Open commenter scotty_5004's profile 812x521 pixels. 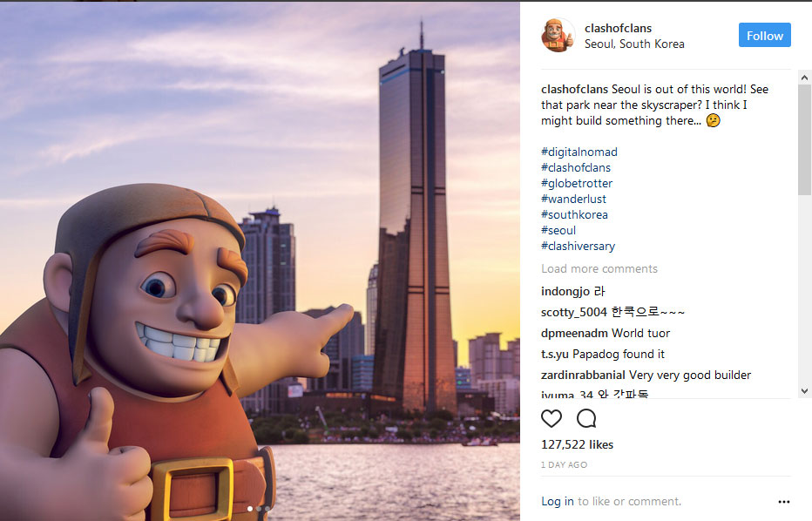[x=574, y=312]
